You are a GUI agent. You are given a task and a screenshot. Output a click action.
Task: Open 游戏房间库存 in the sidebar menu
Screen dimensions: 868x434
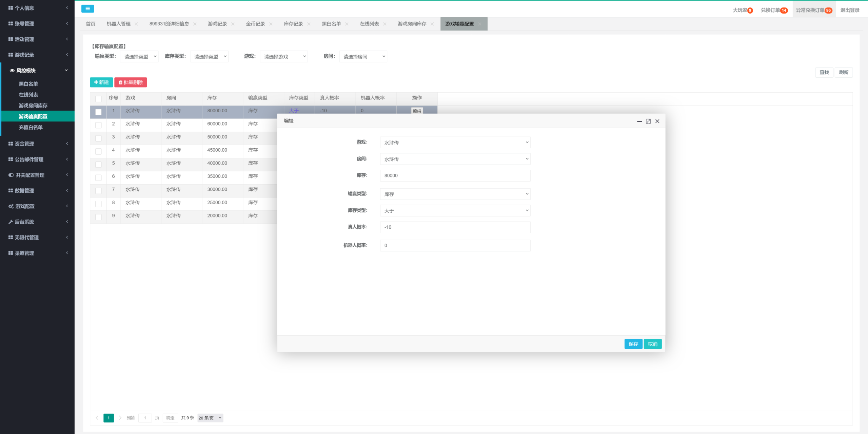coord(33,106)
